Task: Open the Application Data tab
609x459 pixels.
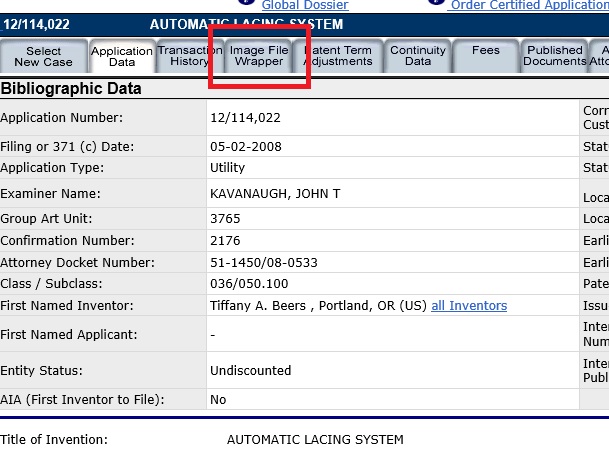Action: click(x=122, y=56)
